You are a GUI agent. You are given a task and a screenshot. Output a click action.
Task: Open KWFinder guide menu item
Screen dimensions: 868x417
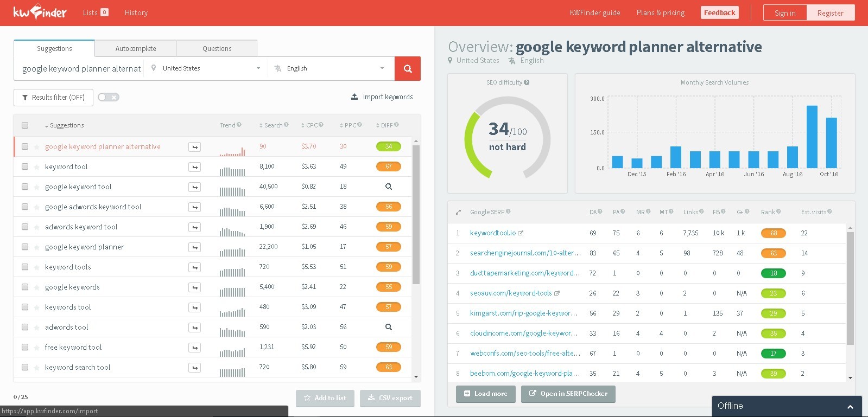(595, 12)
